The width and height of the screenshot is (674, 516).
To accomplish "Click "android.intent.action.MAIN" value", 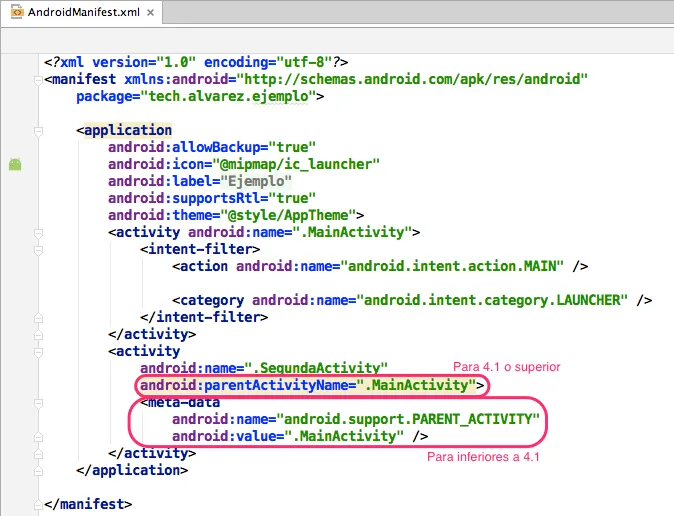I will click(452, 266).
